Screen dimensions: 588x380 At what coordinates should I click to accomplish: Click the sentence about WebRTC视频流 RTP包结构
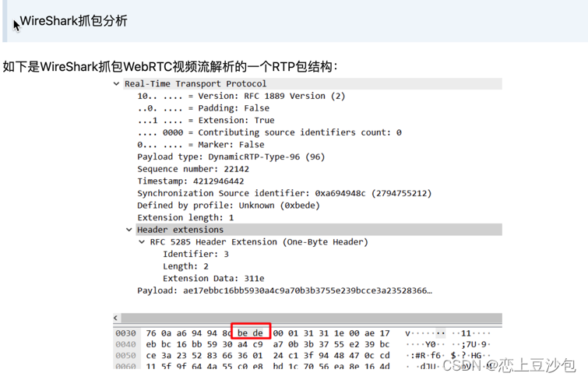pyautogui.click(x=171, y=66)
